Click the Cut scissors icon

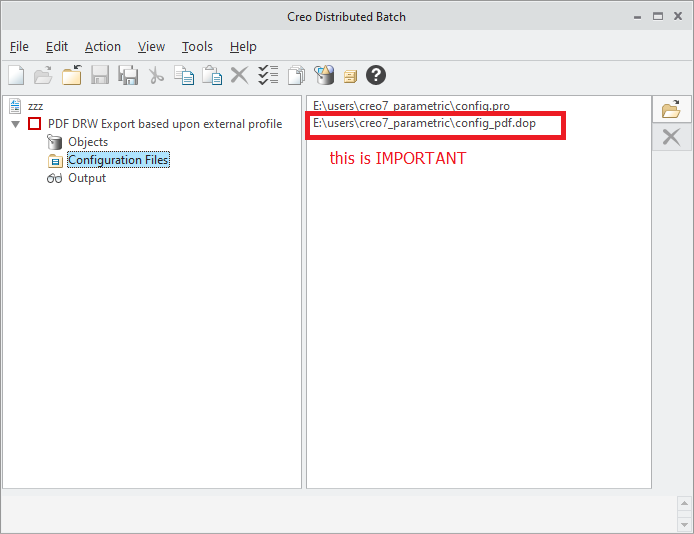coord(156,75)
